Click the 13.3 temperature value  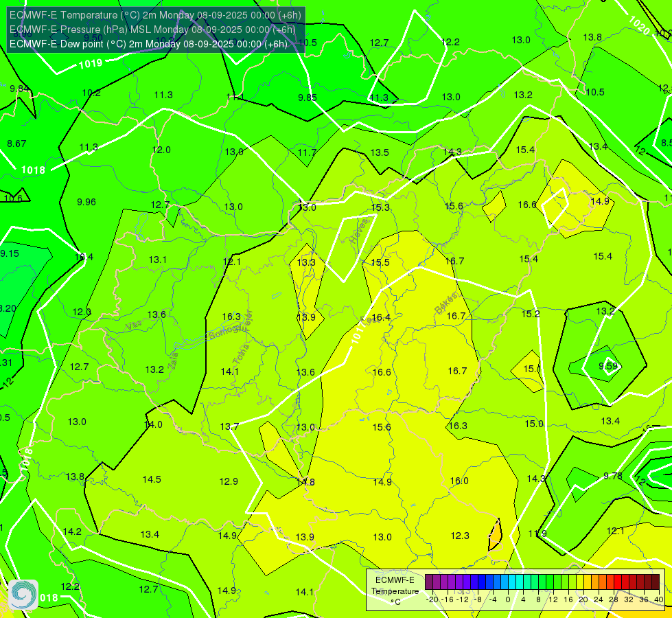coord(306,262)
